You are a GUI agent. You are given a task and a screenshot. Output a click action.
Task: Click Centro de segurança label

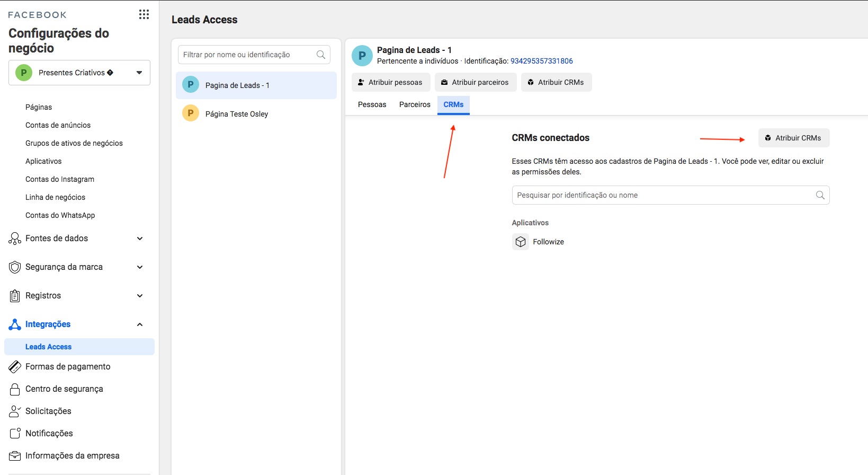64,389
